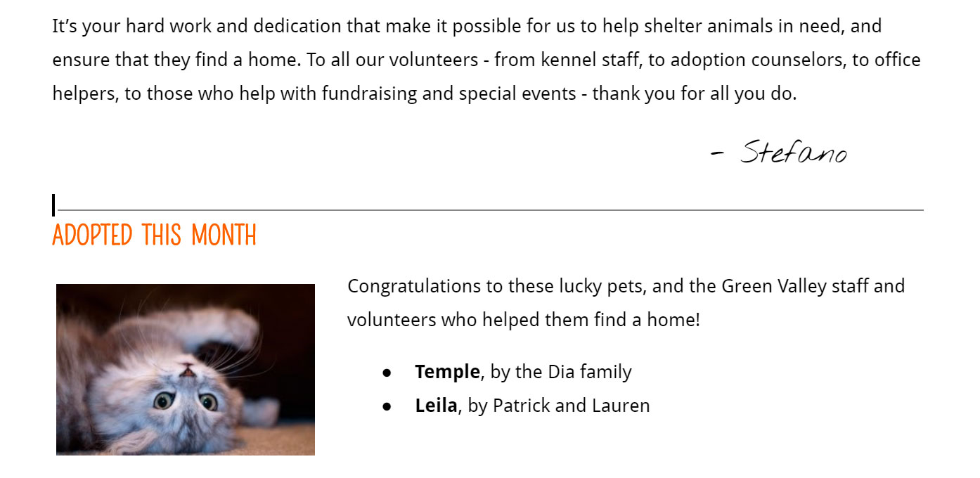Click the kitten photo in the document
The width and height of the screenshot is (980, 478).
[186, 370]
